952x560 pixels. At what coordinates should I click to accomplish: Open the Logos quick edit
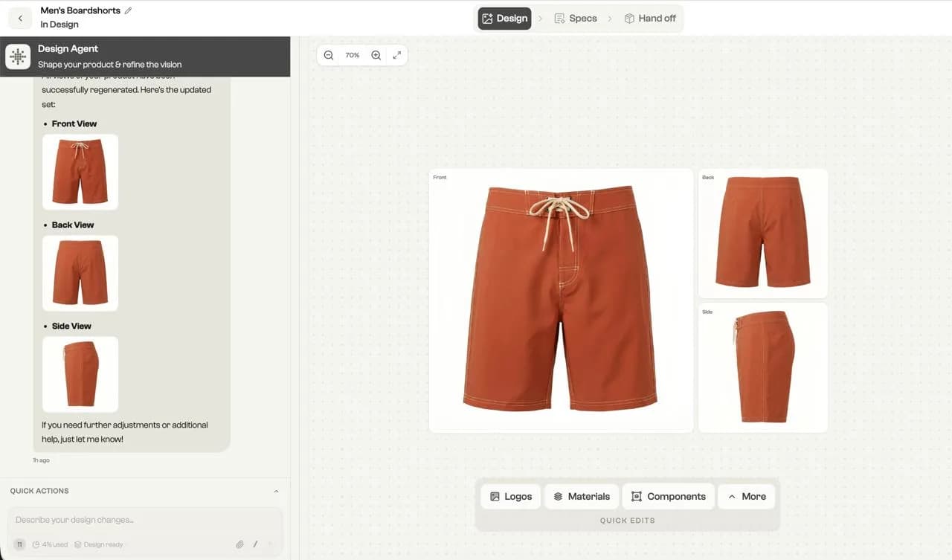pos(511,496)
